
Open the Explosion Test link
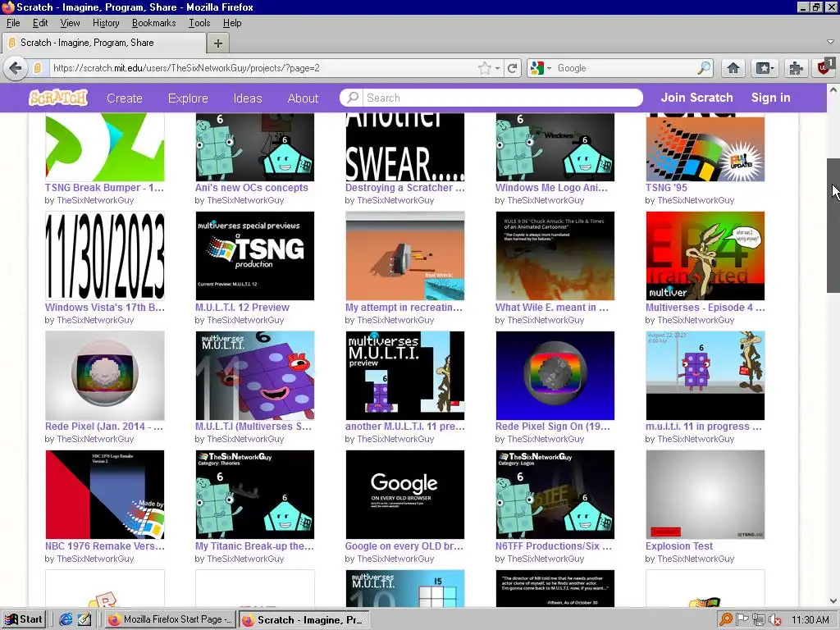(x=678, y=546)
